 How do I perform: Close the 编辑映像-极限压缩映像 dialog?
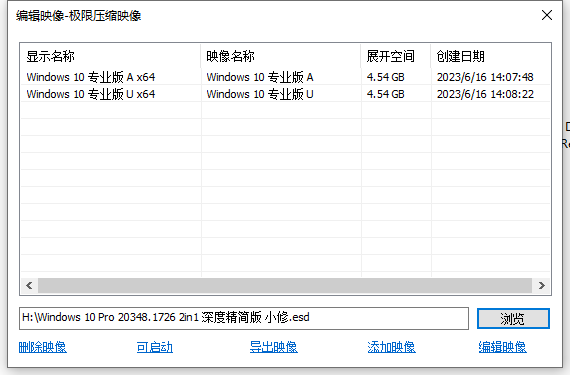click(x=547, y=15)
